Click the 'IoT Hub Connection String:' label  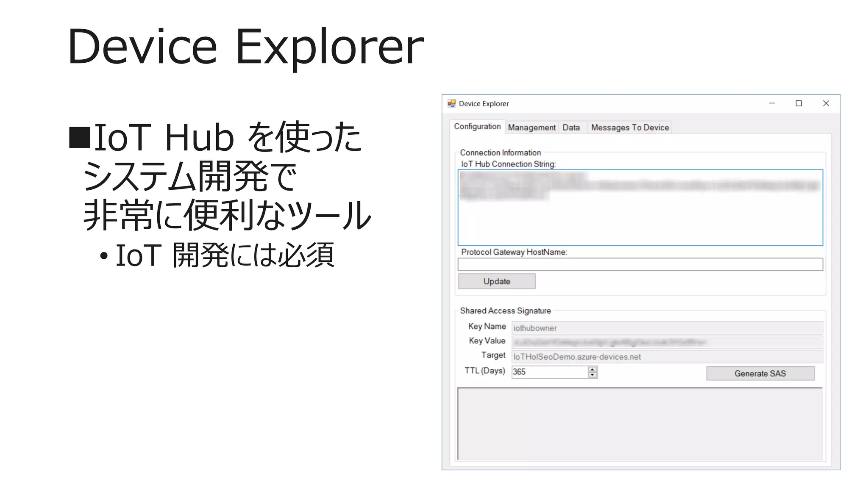[508, 164]
